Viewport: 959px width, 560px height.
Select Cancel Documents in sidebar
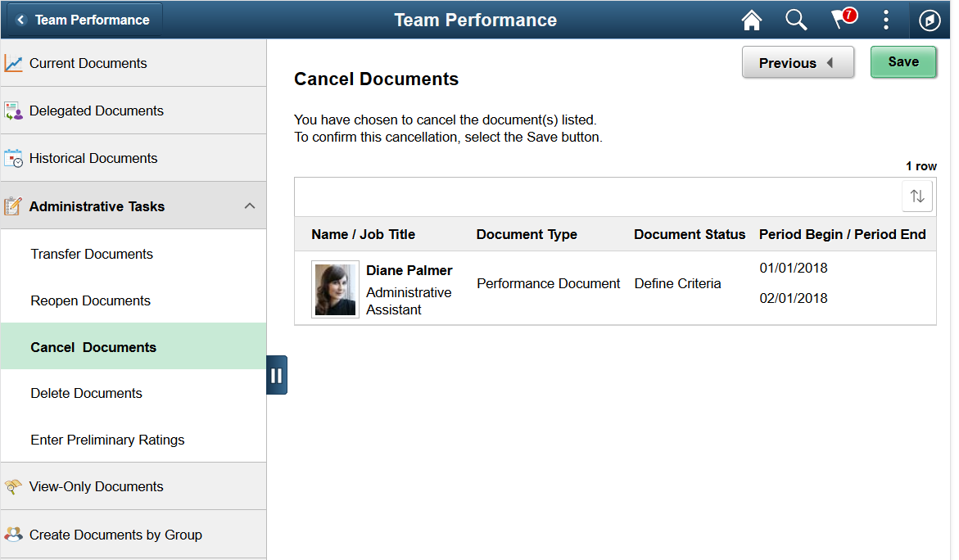(133, 346)
